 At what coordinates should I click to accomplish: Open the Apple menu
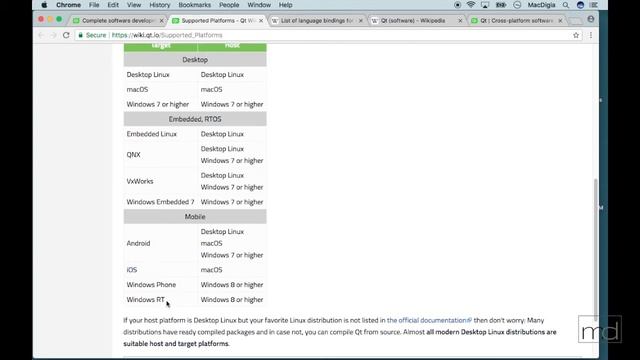click(44, 5)
